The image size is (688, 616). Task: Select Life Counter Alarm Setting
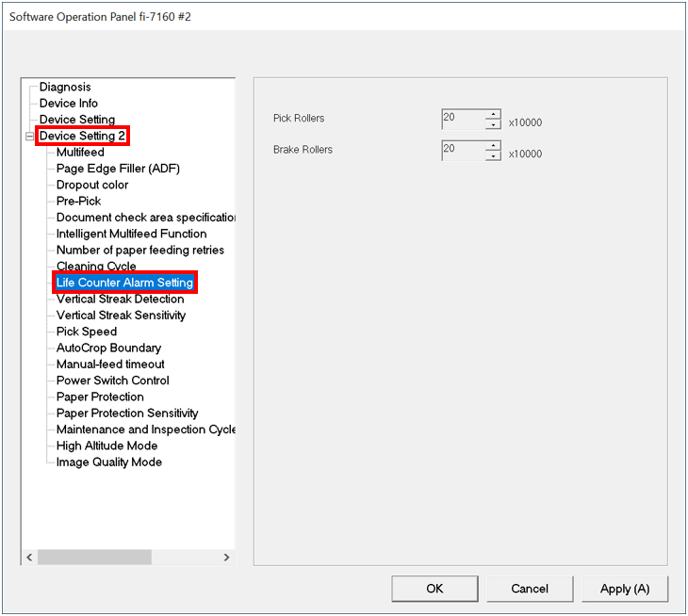pyautogui.click(x=124, y=283)
